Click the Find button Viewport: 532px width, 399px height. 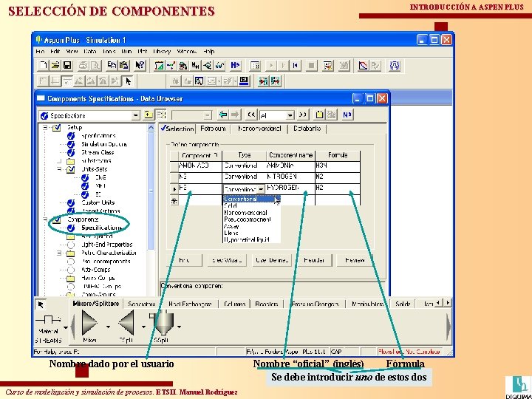[x=184, y=260]
